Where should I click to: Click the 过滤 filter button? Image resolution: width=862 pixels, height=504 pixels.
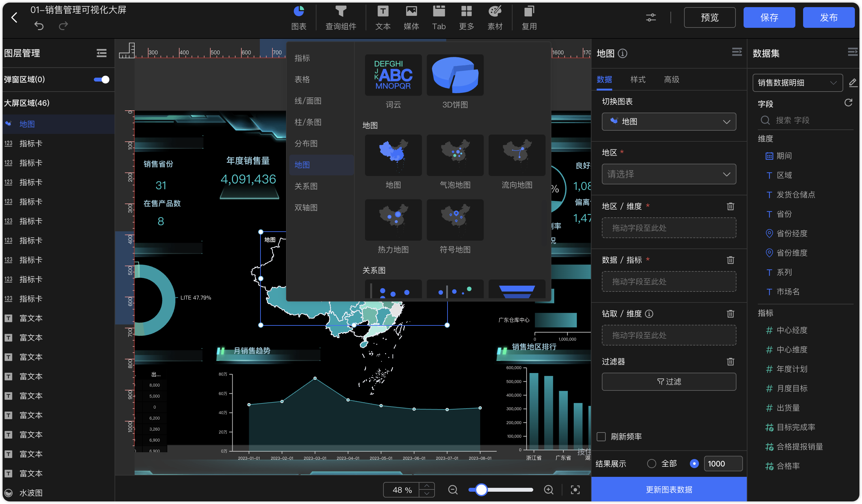click(x=669, y=382)
